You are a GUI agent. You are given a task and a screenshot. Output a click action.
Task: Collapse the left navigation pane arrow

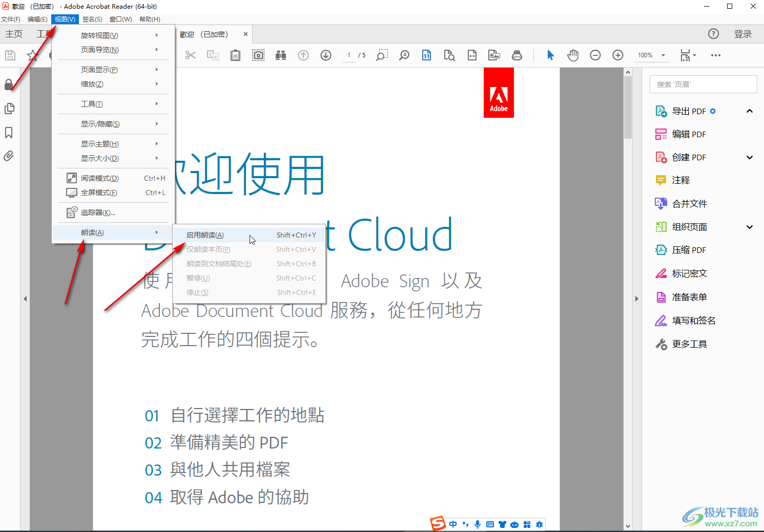(x=25, y=299)
